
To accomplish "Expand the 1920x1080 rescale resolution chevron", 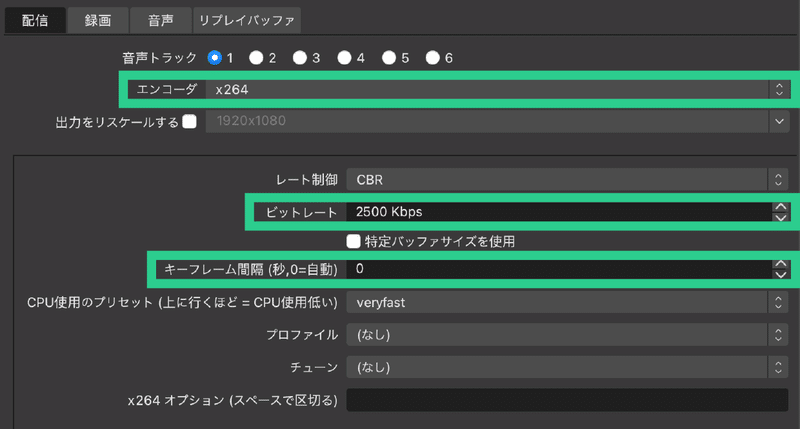I will click(x=779, y=121).
